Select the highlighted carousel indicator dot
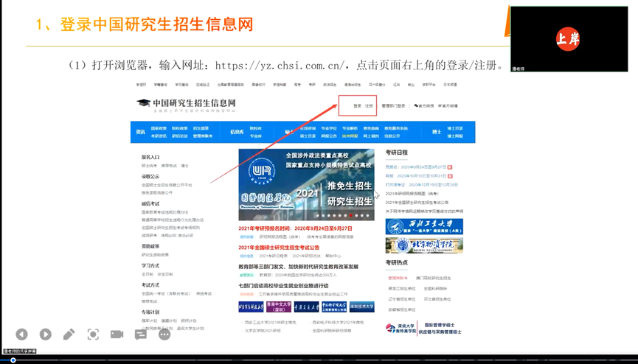 coord(352,216)
